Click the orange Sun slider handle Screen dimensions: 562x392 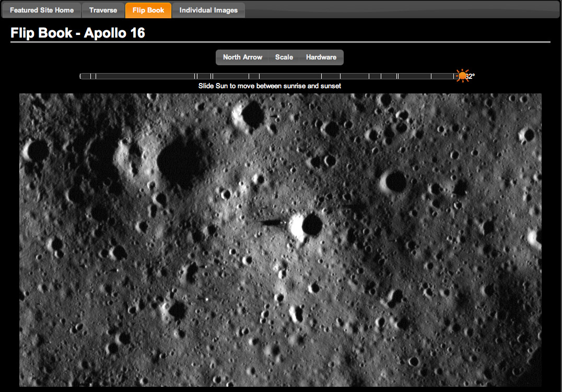462,76
